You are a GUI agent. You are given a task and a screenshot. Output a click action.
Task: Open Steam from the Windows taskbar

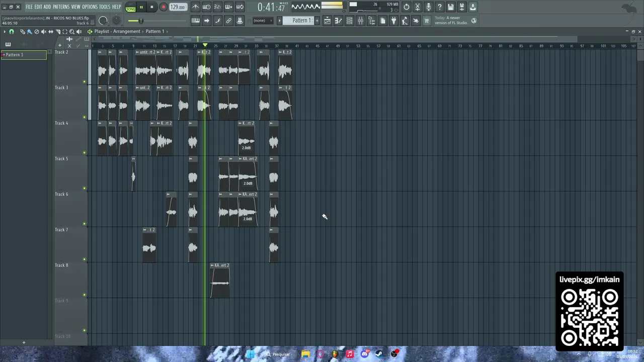point(379,354)
